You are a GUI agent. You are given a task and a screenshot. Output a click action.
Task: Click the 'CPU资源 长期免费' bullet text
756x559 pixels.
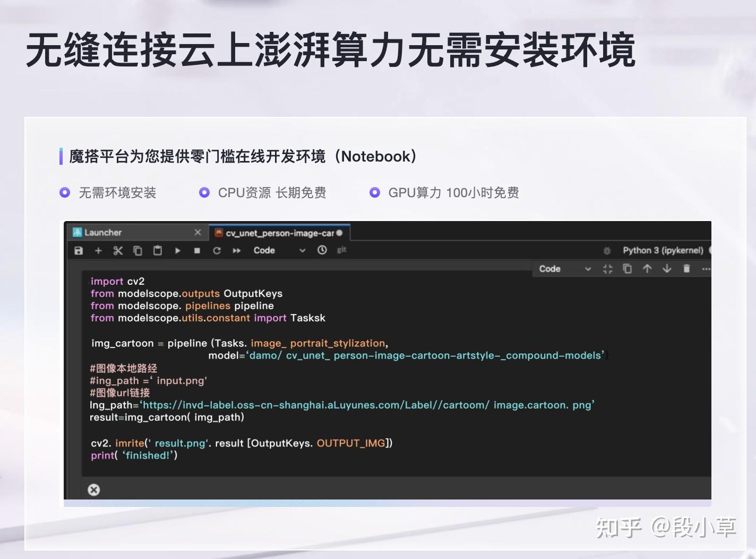pyautogui.click(x=272, y=193)
